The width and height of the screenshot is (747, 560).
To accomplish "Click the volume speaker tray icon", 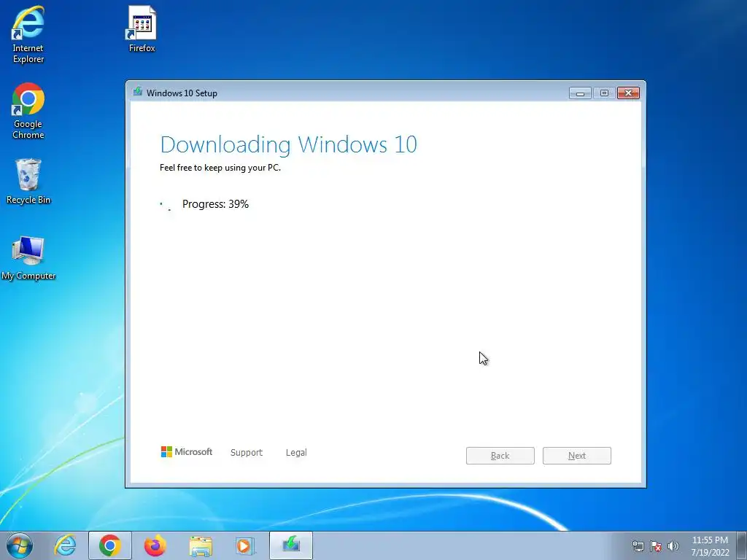I will pyautogui.click(x=673, y=546).
